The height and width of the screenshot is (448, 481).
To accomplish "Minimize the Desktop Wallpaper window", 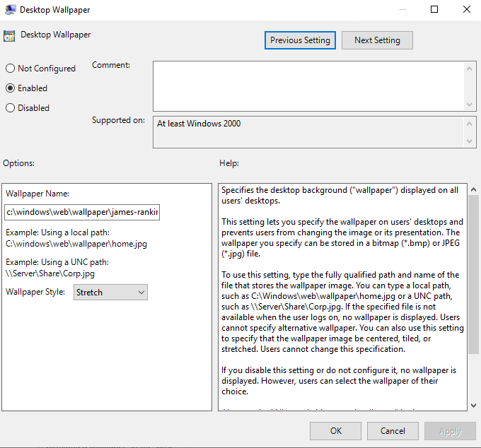I will pos(401,10).
